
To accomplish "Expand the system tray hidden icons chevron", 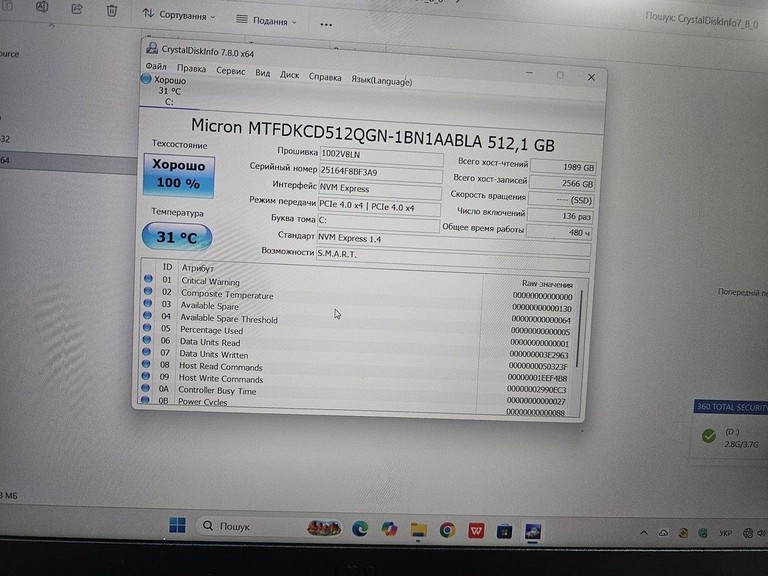I will tap(644, 532).
